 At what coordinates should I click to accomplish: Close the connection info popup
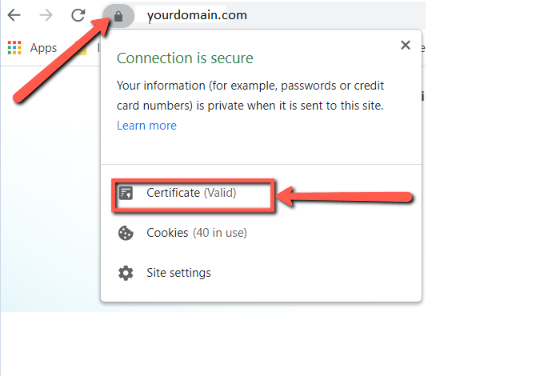(x=405, y=45)
